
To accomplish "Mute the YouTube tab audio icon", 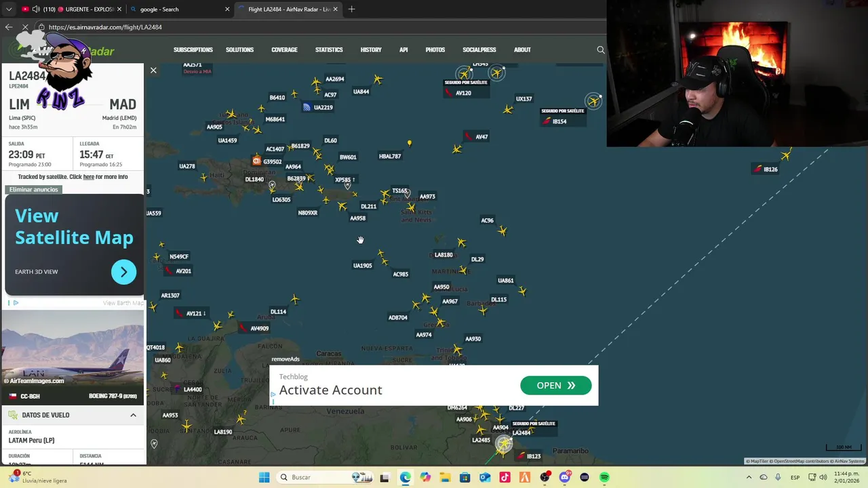I will coord(35,9).
